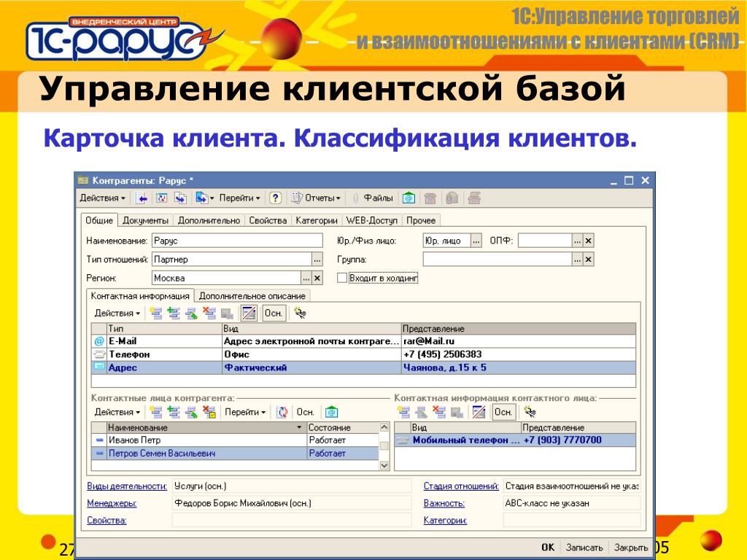The height and width of the screenshot is (560, 747).
Task: Click the edit row pencil icon in contact info toolbar
Action: point(191,314)
